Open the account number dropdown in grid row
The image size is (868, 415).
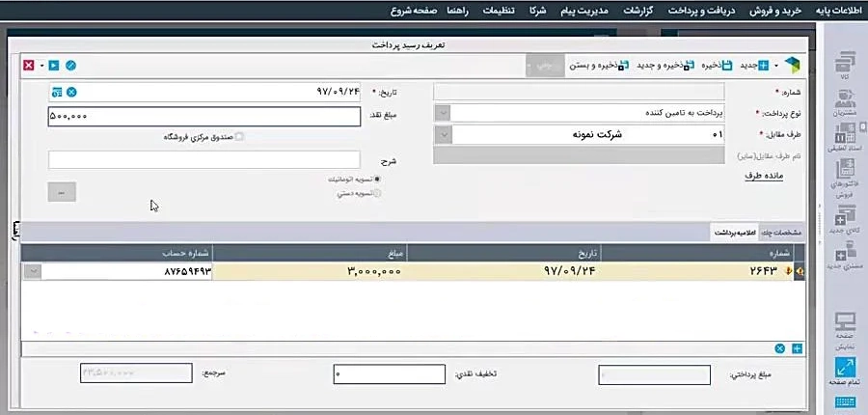coord(32,271)
